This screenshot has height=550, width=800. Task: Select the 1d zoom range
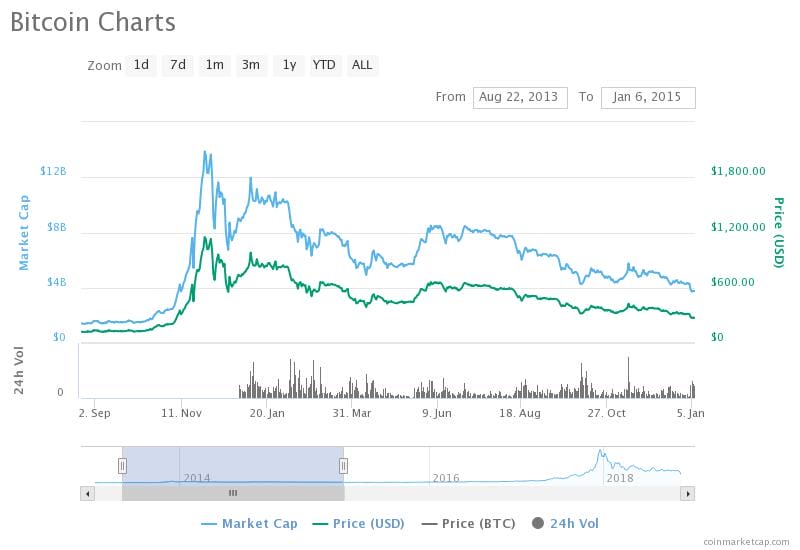(x=141, y=65)
